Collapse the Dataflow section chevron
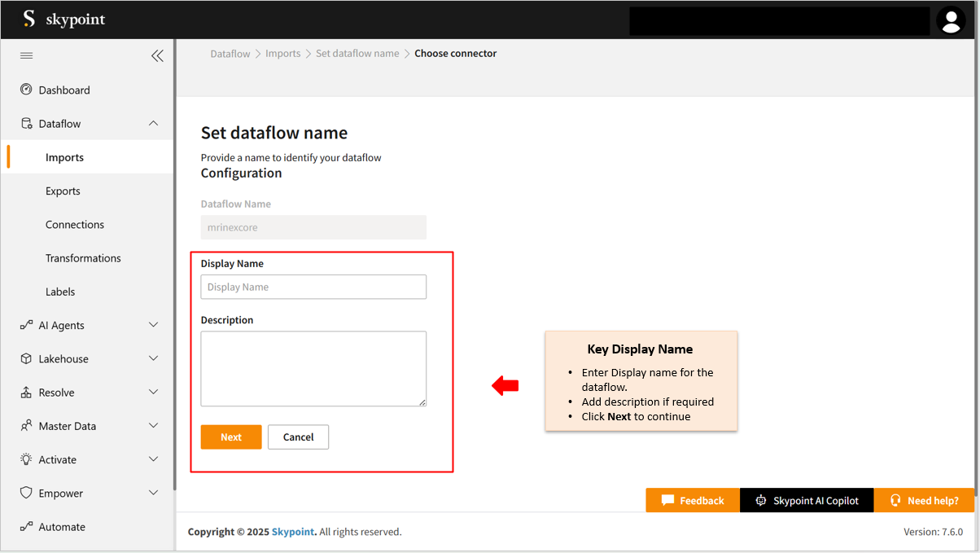The image size is (980, 553). point(153,124)
